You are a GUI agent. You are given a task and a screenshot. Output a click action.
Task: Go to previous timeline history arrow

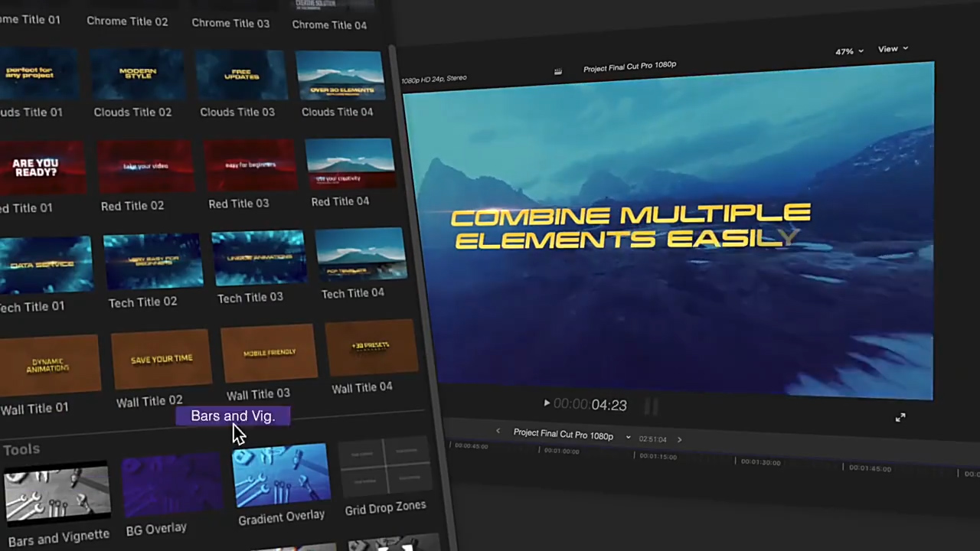498,432
